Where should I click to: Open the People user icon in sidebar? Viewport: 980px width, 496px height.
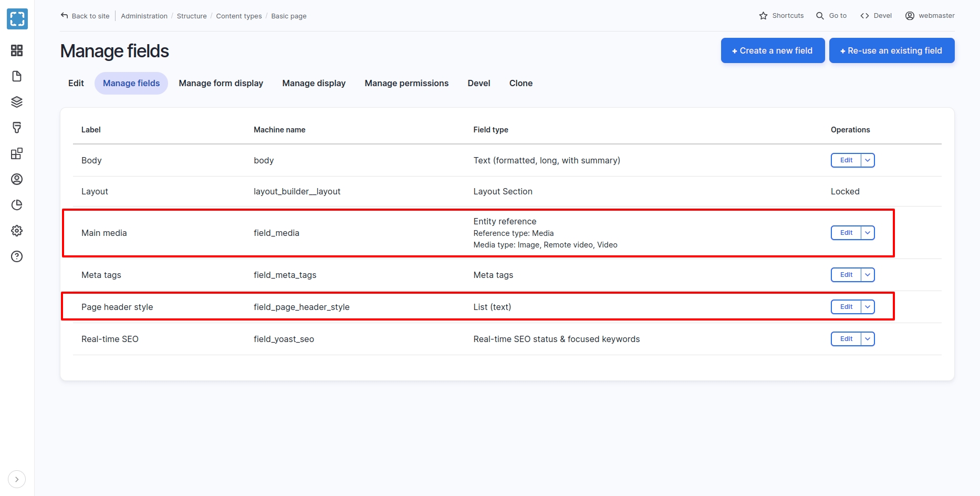point(17,179)
